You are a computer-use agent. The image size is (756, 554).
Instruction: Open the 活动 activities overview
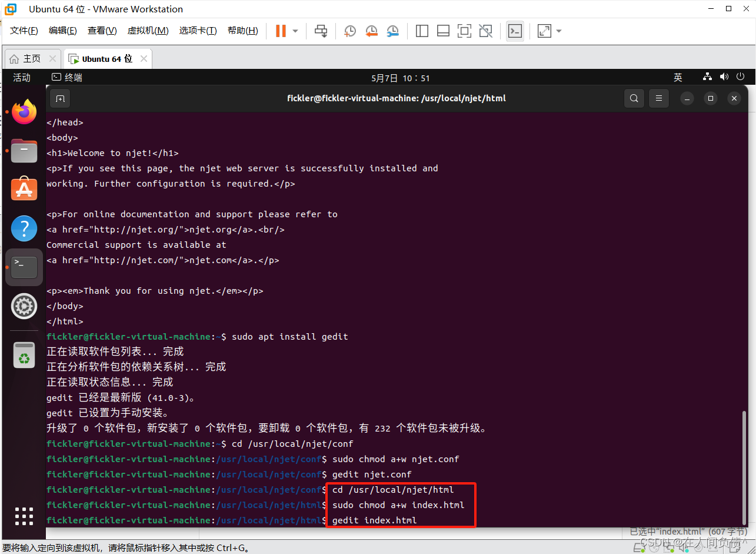click(x=22, y=78)
